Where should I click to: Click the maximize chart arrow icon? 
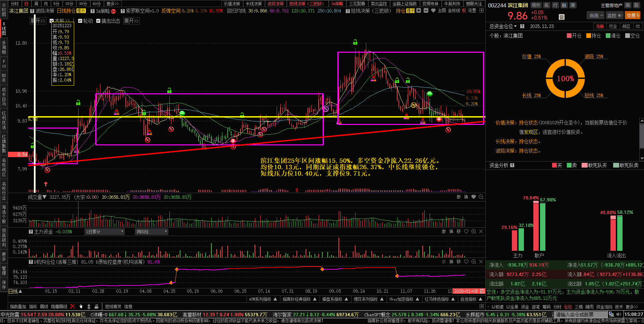click(482, 10)
